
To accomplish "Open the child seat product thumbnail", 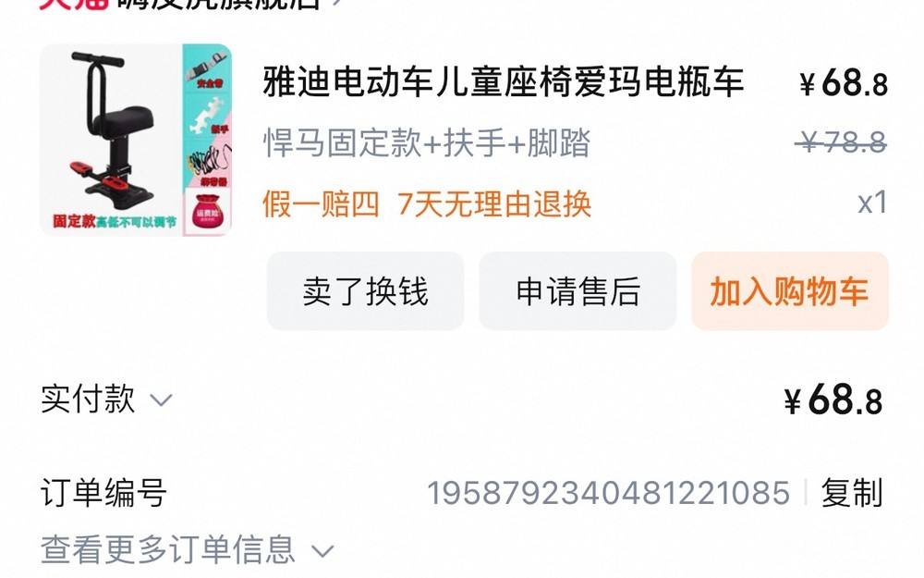I will [136, 140].
